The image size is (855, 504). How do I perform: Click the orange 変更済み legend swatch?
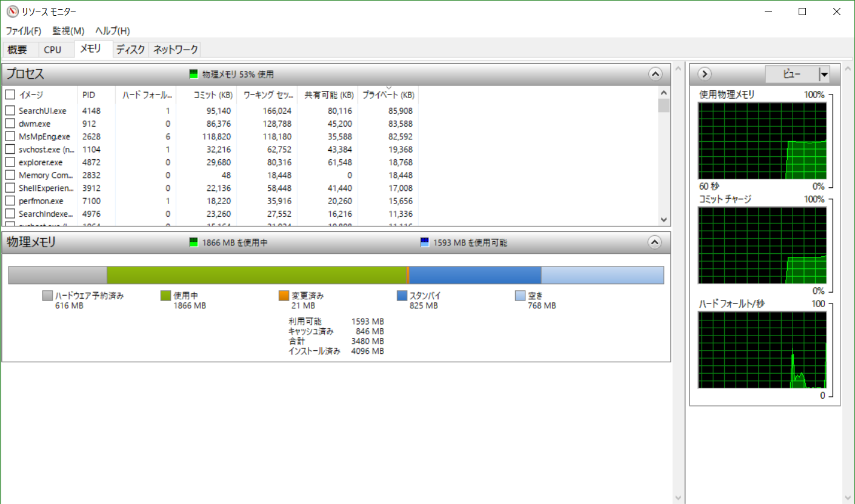coord(284,296)
